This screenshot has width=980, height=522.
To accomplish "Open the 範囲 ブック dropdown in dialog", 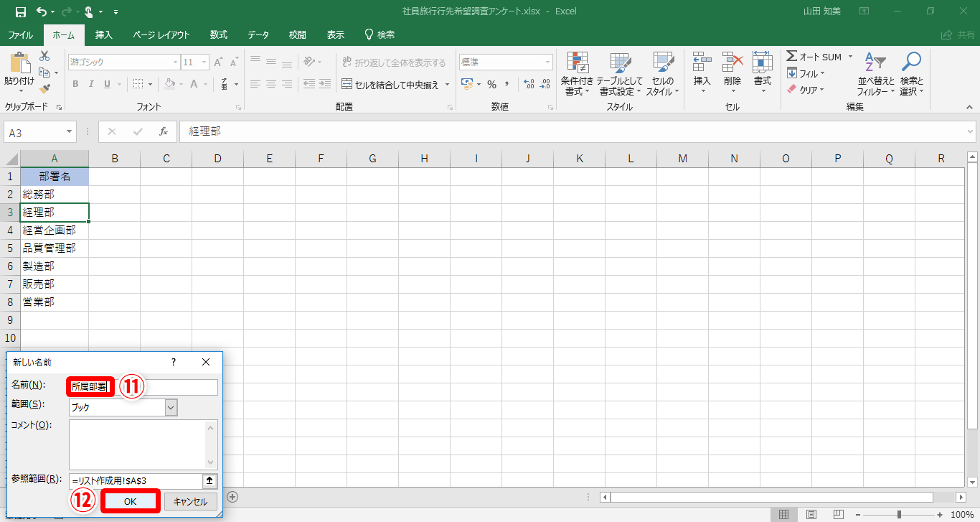I will (x=171, y=407).
